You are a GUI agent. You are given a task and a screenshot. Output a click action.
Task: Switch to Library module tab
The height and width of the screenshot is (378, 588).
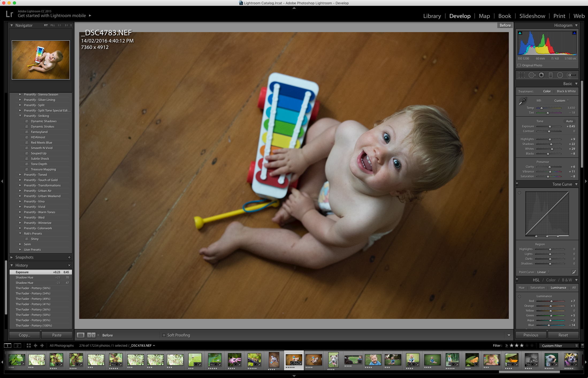click(432, 16)
